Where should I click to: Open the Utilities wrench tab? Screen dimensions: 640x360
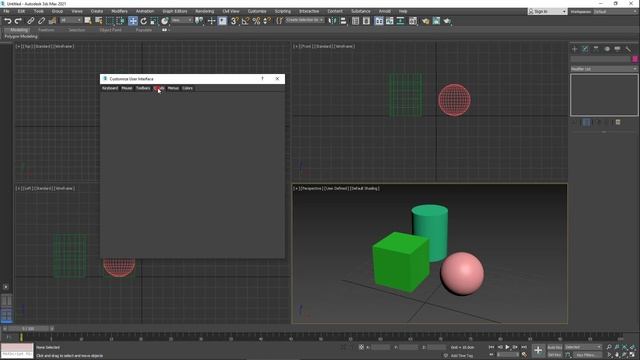pyautogui.click(x=628, y=49)
